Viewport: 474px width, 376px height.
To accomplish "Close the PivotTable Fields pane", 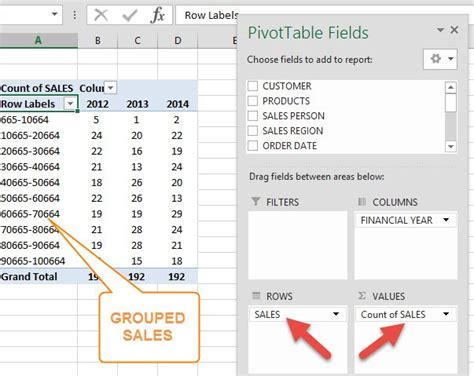I will 454,30.
